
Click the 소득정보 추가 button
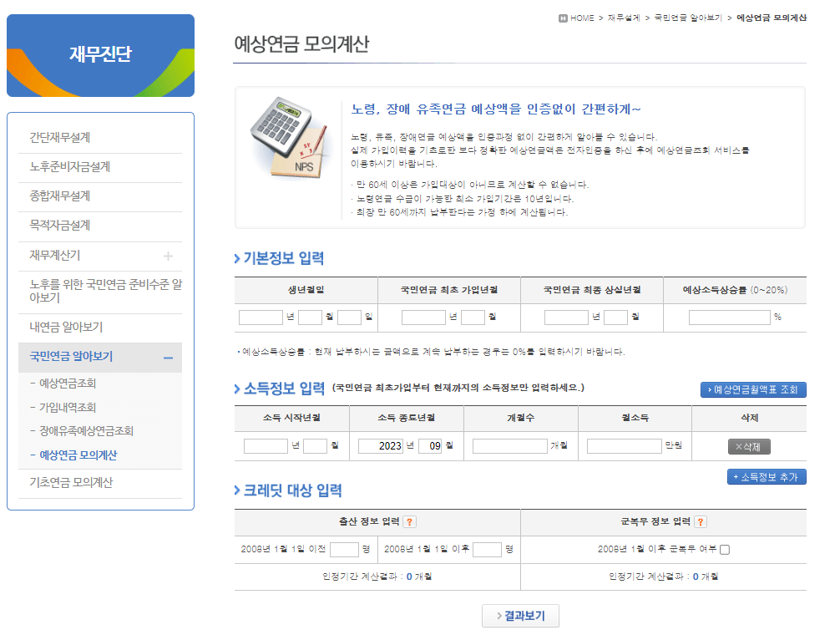(766, 476)
